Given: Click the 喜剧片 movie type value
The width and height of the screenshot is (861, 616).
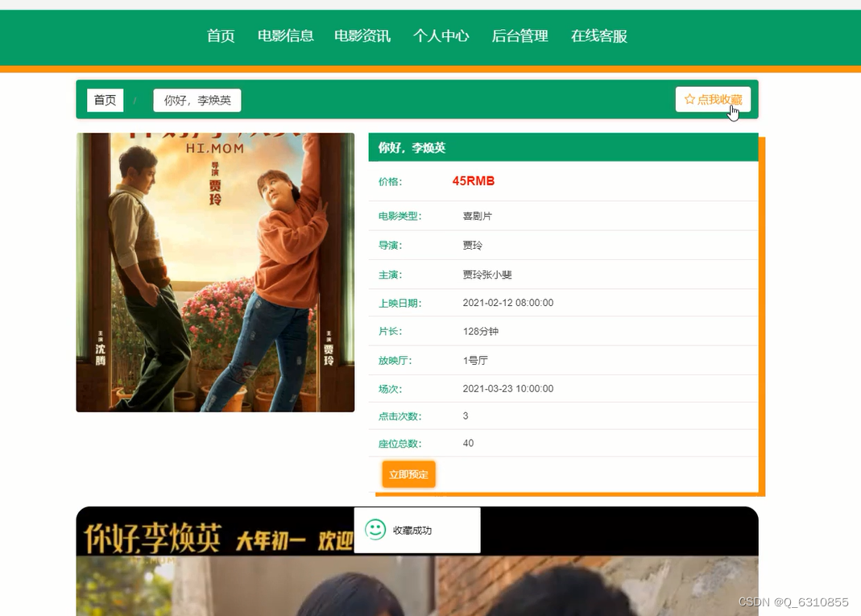Looking at the screenshot, I should coord(477,217).
